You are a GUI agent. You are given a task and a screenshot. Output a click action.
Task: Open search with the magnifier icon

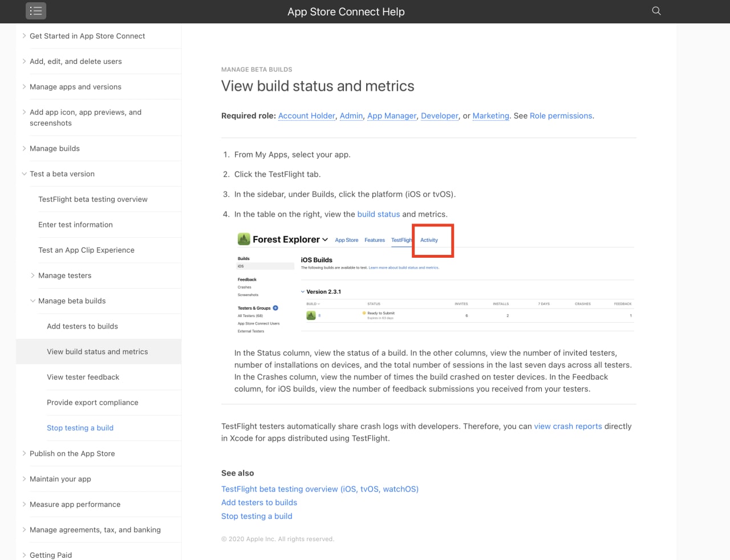pyautogui.click(x=656, y=11)
